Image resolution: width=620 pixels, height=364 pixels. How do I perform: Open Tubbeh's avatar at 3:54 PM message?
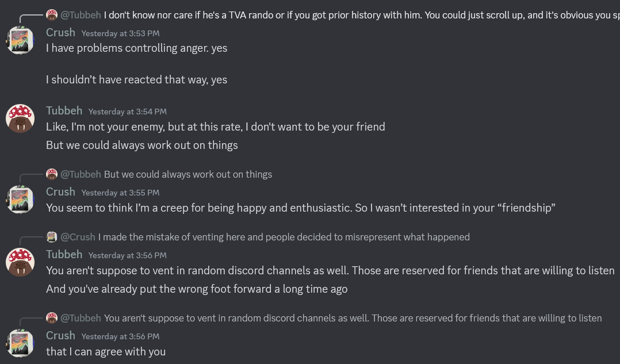(x=20, y=118)
